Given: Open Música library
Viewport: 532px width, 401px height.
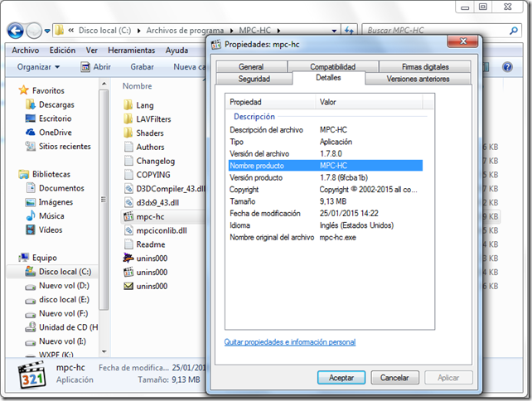Looking at the screenshot, I should point(45,215).
